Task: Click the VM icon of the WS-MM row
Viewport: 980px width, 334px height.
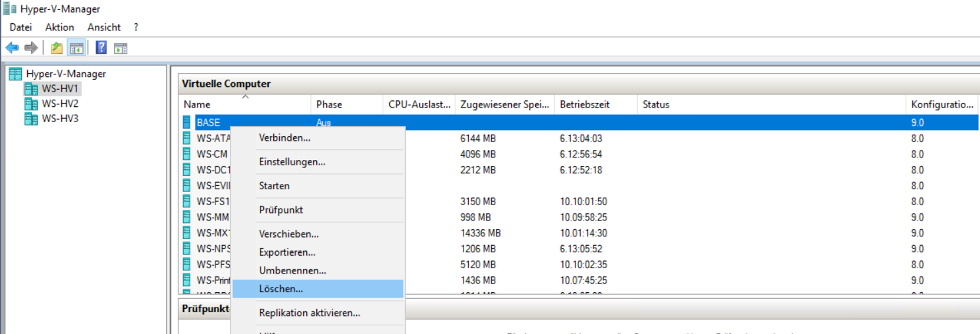Action: point(187,217)
